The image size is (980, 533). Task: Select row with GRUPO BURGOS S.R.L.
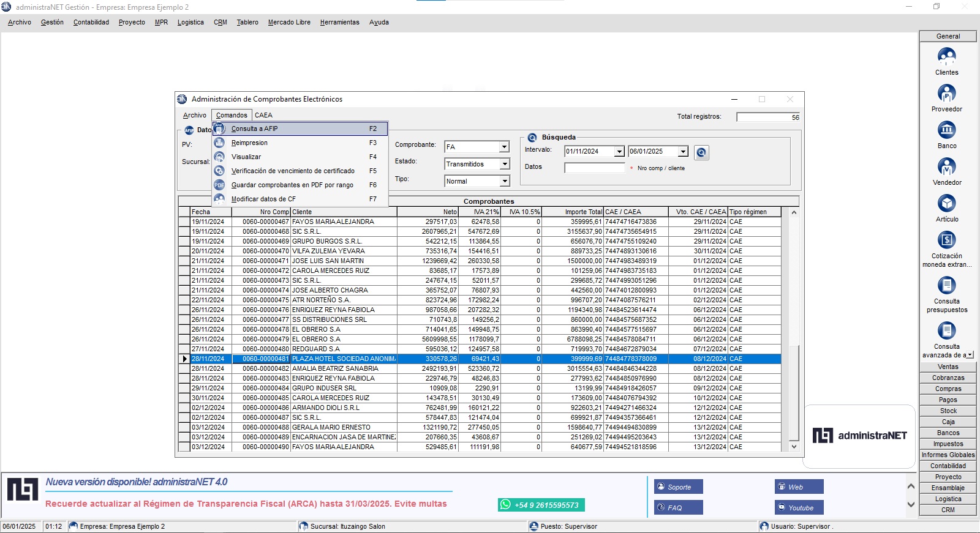coord(480,241)
